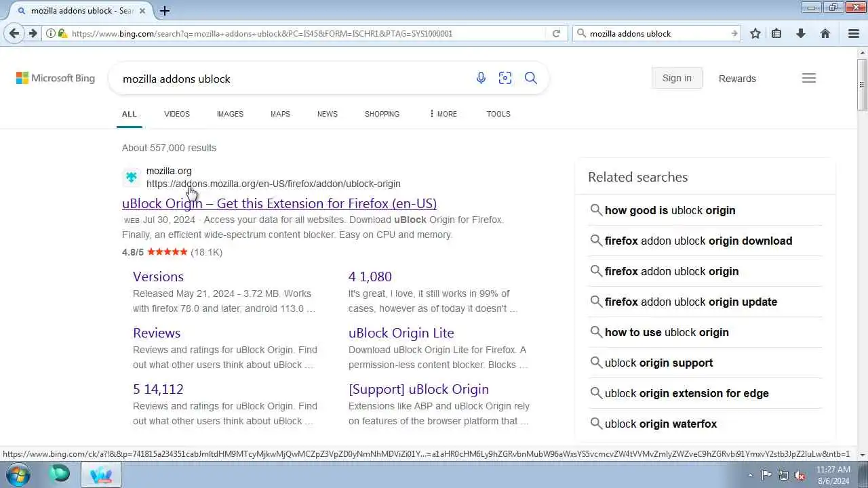Switch to the IMAGES tab
This screenshot has height=488, width=868.
[230, 114]
